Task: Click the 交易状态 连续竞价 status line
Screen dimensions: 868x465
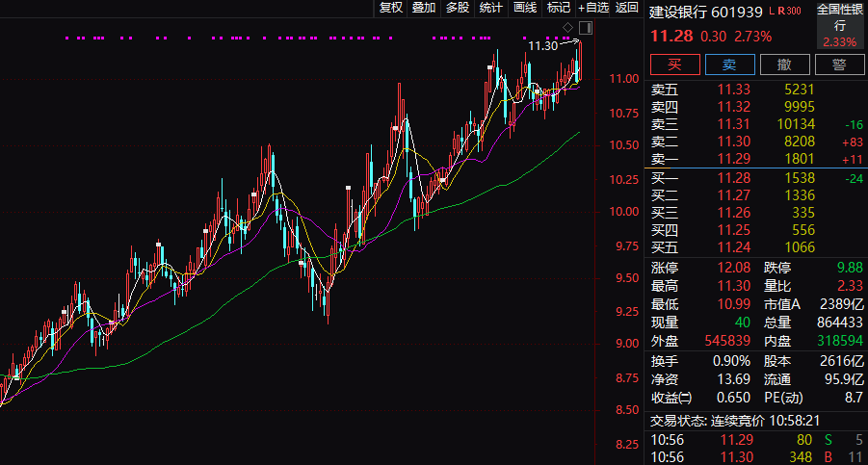Action: pyautogui.click(x=735, y=421)
